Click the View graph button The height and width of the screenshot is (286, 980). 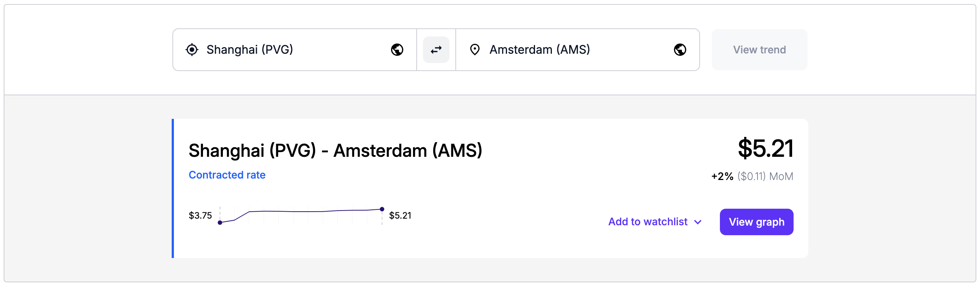pos(756,222)
